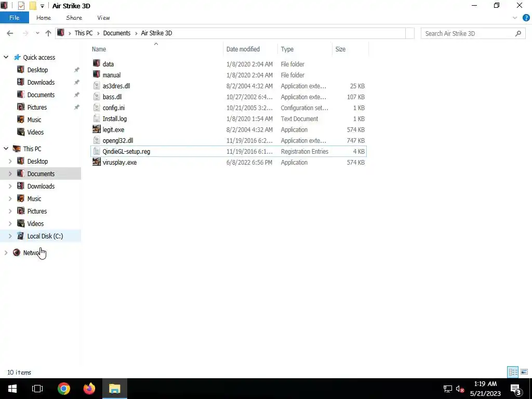Click This PC in the address breadcrumb
This screenshot has height=399, width=532.
pyautogui.click(x=84, y=33)
